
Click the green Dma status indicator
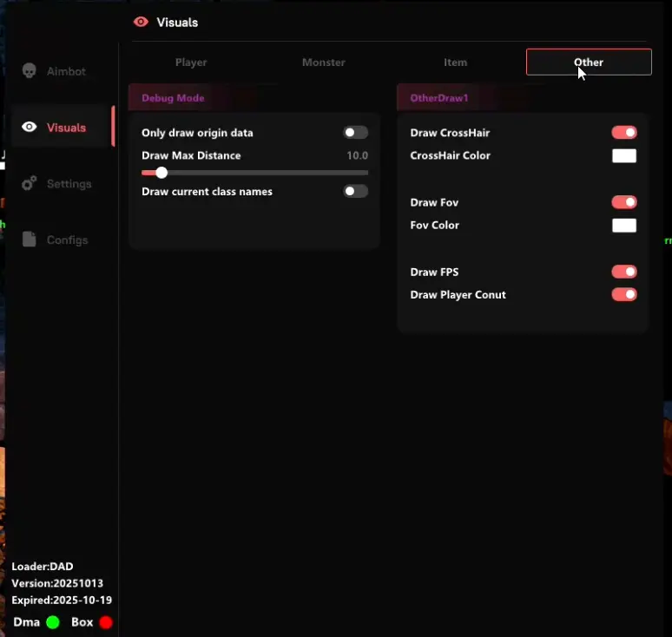pyautogui.click(x=53, y=622)
